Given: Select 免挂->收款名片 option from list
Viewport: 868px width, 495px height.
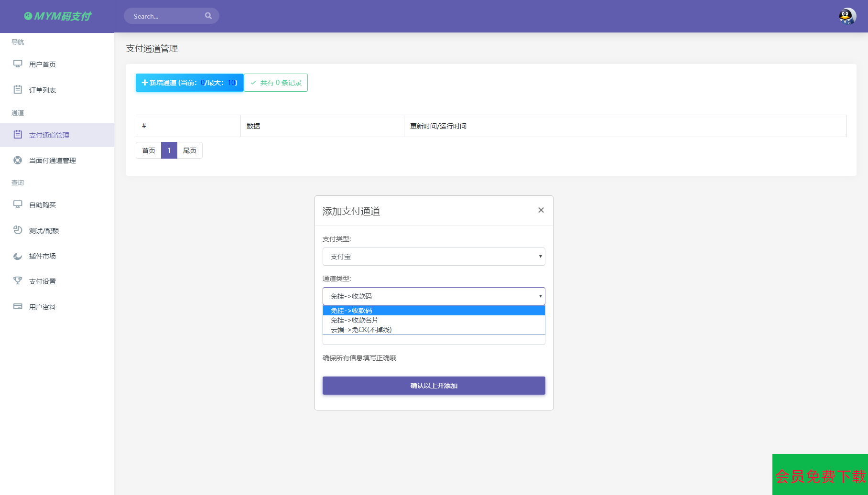Looking at the screenshot, I should [x=354, y=320].
